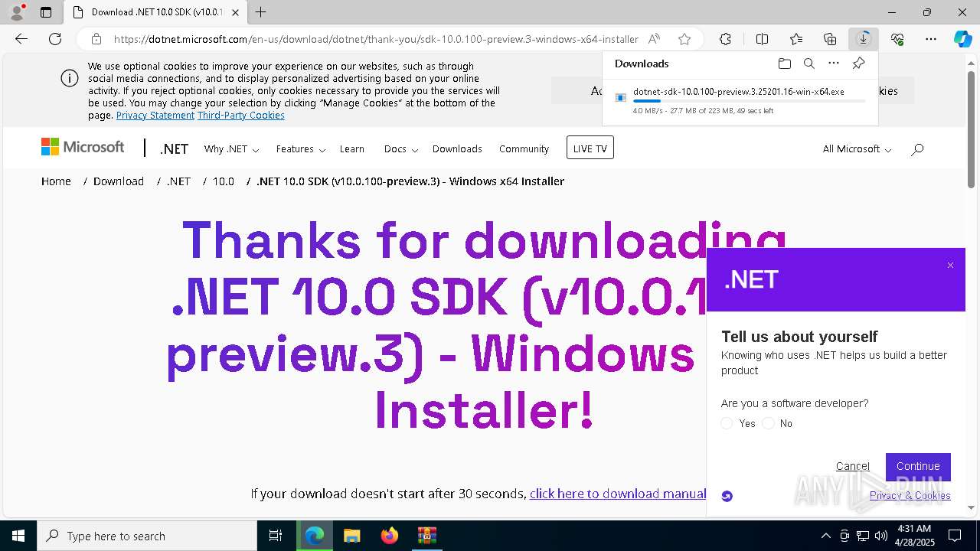Open the Browser essentials heart icon
Viewport: 980px width, 551px height.
click(x=897, y=39)
